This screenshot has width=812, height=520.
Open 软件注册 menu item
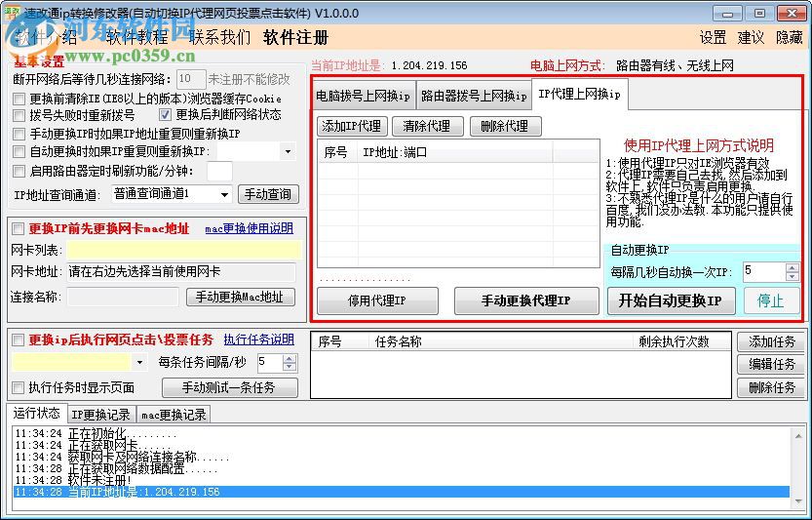point(295,37)
